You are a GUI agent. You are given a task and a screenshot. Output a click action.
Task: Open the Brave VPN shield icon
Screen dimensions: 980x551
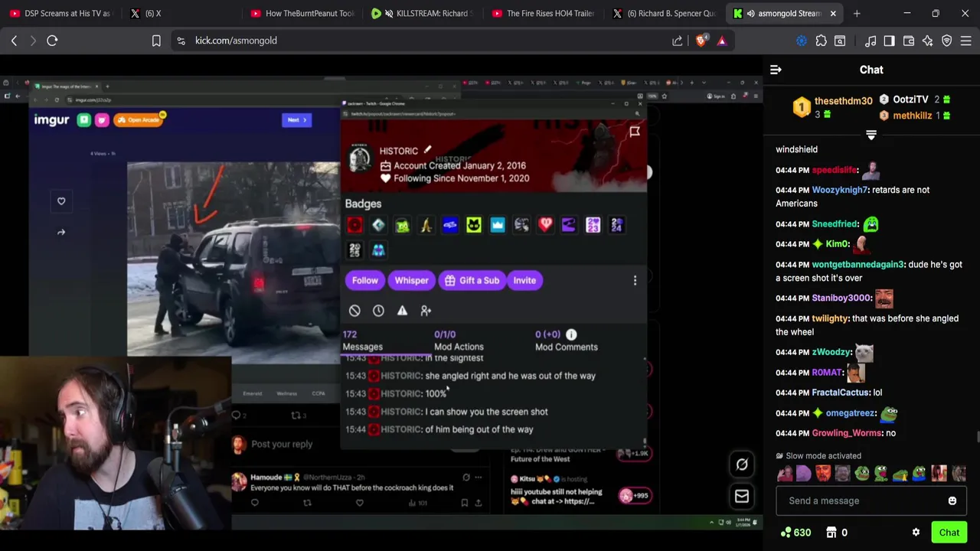[946, 41]
